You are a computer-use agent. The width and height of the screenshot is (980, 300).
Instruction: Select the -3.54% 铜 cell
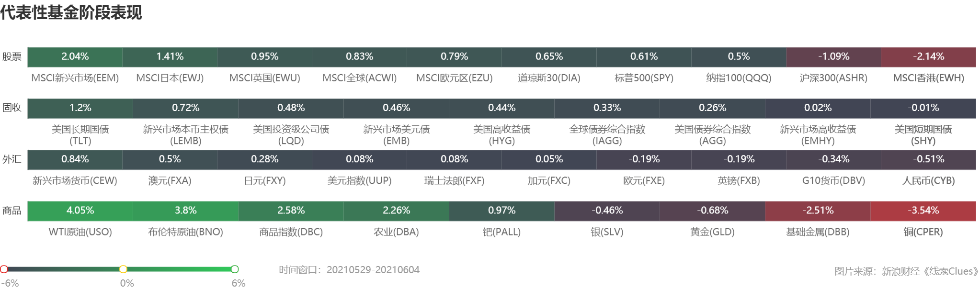[923, 211]
